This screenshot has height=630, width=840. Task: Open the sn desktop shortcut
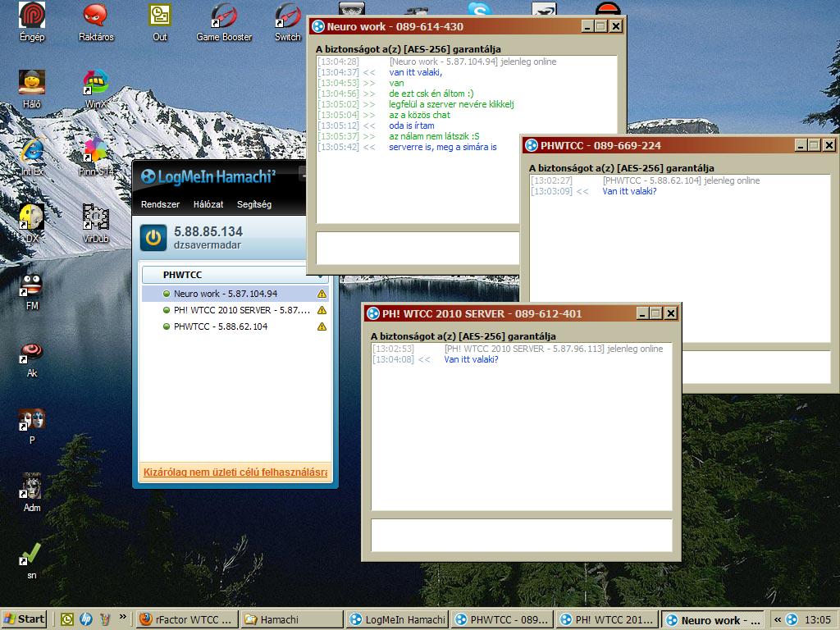32,561
